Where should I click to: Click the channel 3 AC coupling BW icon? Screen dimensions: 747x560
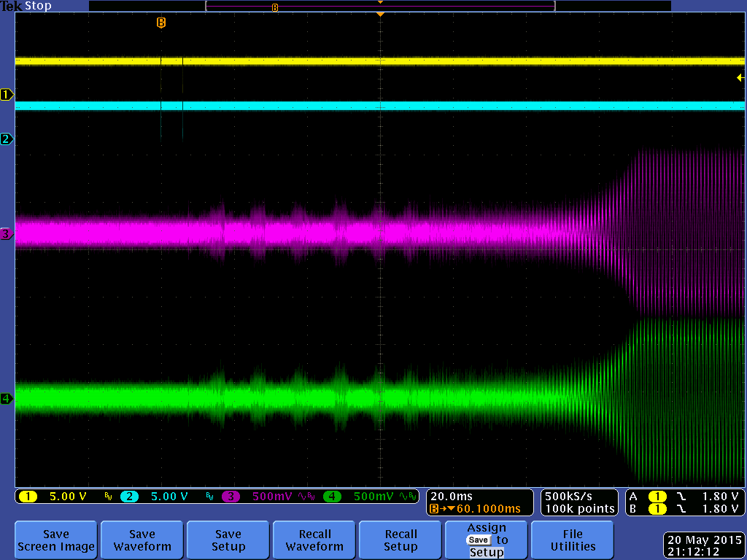(x=306, y=497)
